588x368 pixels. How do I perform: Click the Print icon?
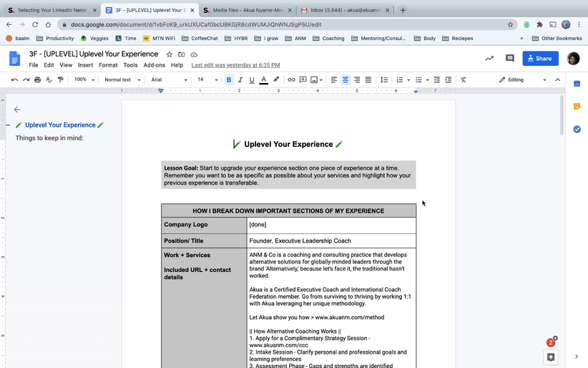37,79
